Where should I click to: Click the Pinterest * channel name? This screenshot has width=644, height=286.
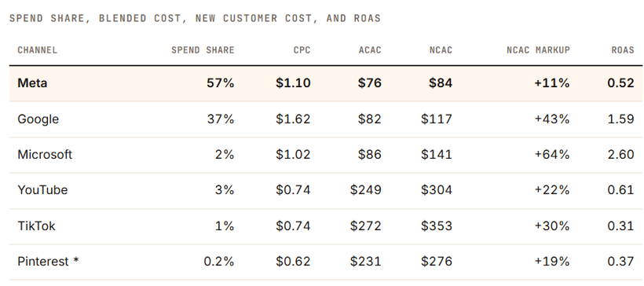pyautogui.click(x=48, y=262)
